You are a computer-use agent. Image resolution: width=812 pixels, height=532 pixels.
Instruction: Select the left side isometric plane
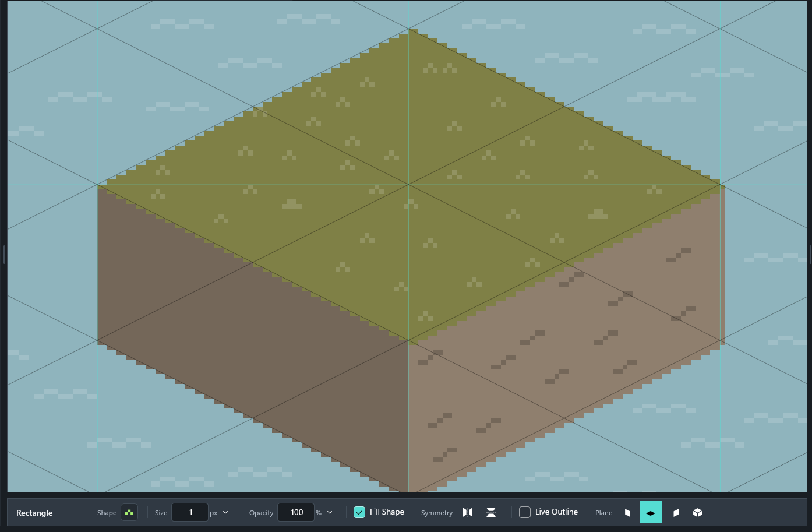pyautogui.click(x=627, y=513)
